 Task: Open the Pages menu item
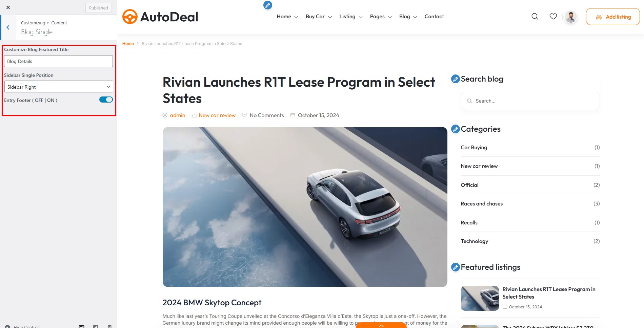pos(381,17)
